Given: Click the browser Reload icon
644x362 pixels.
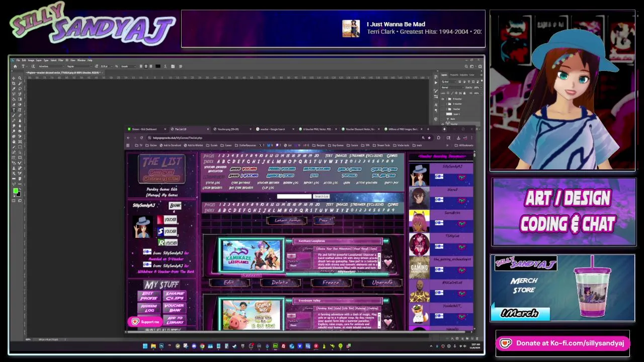Looking at the screenshot, I should click(141, 138).
